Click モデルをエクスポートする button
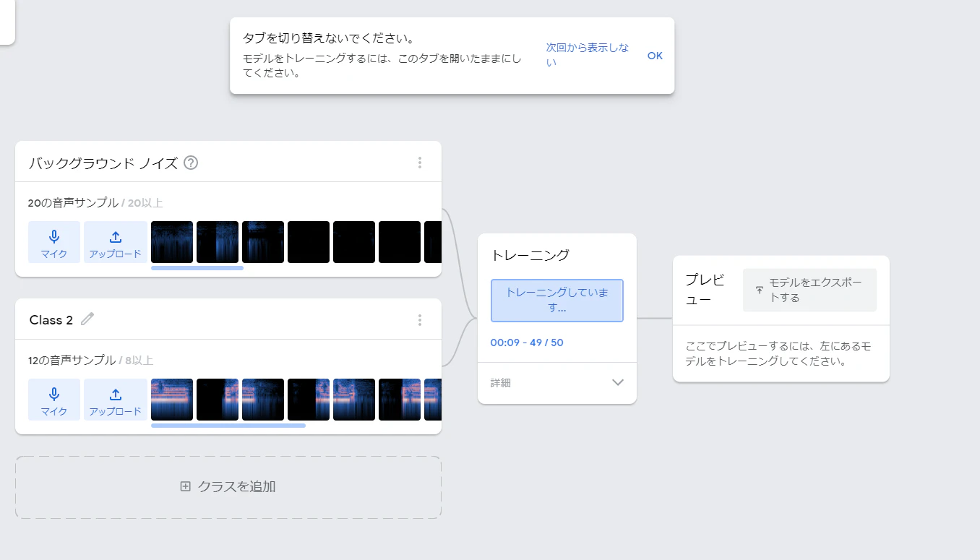980x560 pixels. coord(809,290)
